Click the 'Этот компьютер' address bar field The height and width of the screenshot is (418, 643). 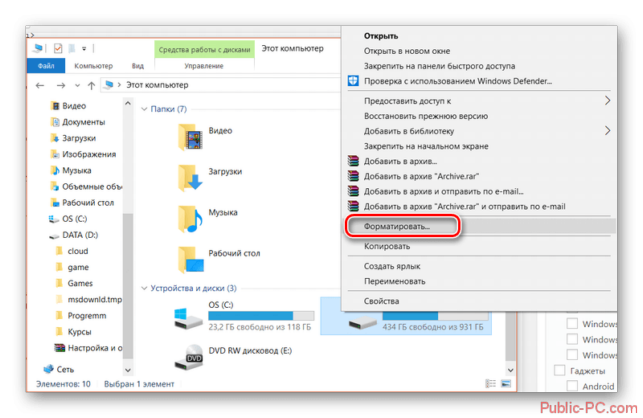pyautogui.click(x=222, y=85)
